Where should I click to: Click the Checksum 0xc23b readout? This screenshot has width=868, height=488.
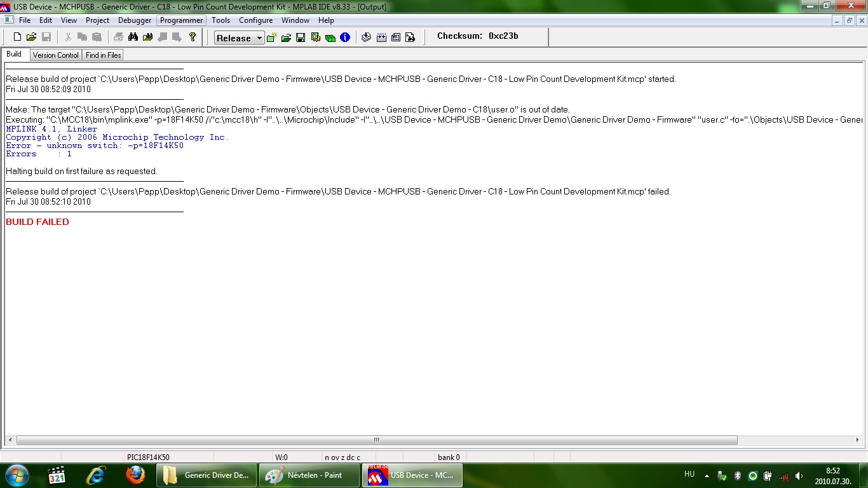point(478,36)
